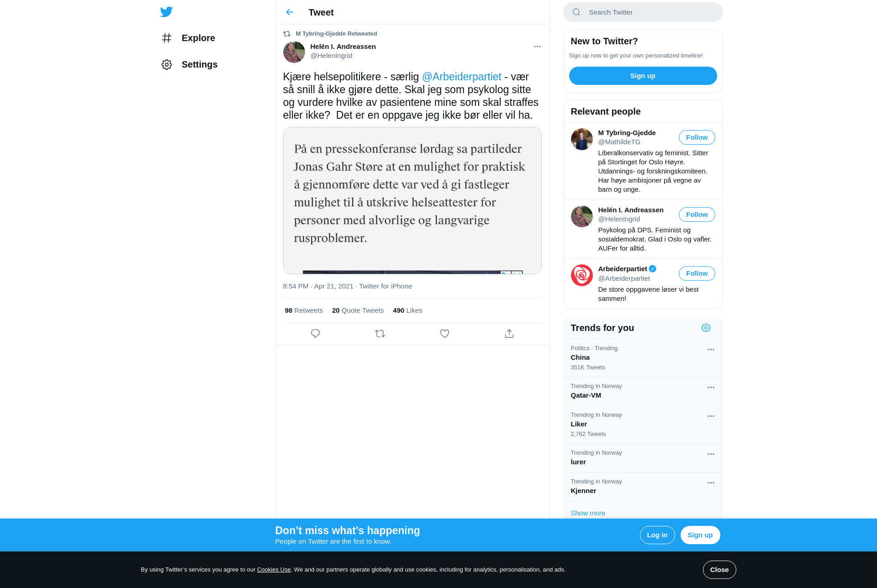877x588 pixels.
Task: Open the tweet's three-dot more menu
Action: tap(537, 47)
